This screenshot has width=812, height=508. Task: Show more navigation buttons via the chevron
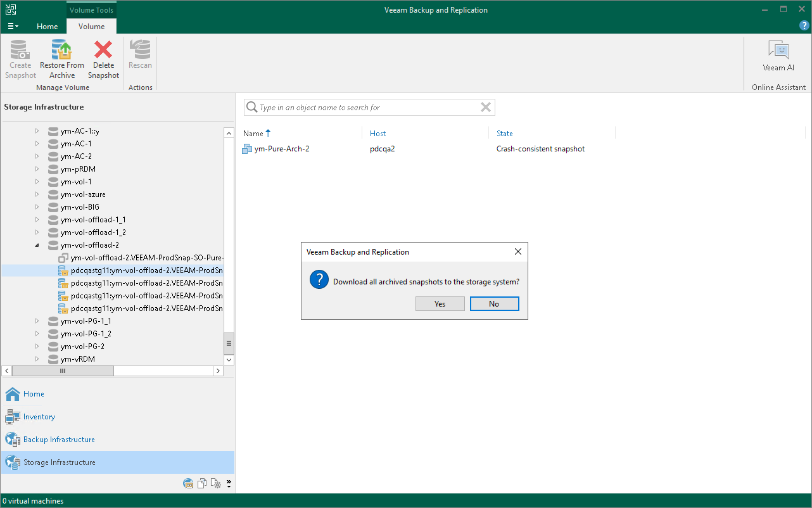[x=229, y=483]
